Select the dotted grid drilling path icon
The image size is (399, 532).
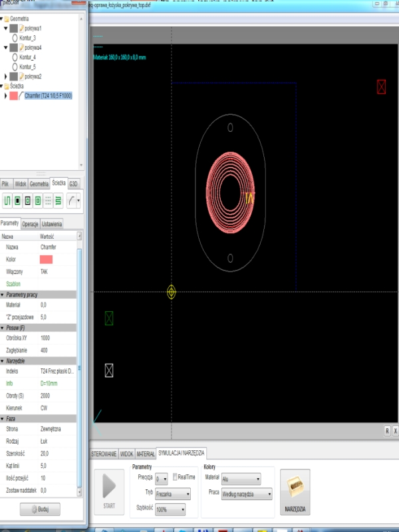coord(48,201)
